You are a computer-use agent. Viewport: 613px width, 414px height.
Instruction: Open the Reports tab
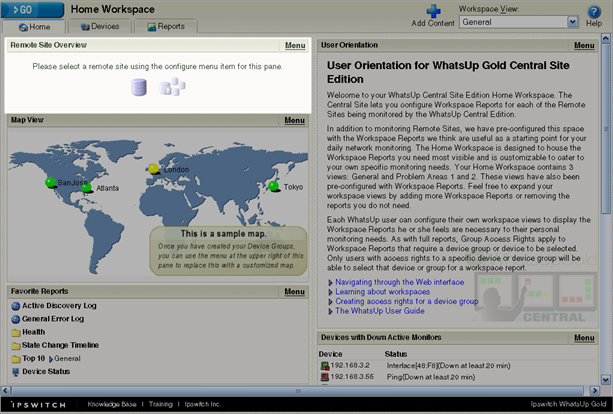tap(166, 27)
